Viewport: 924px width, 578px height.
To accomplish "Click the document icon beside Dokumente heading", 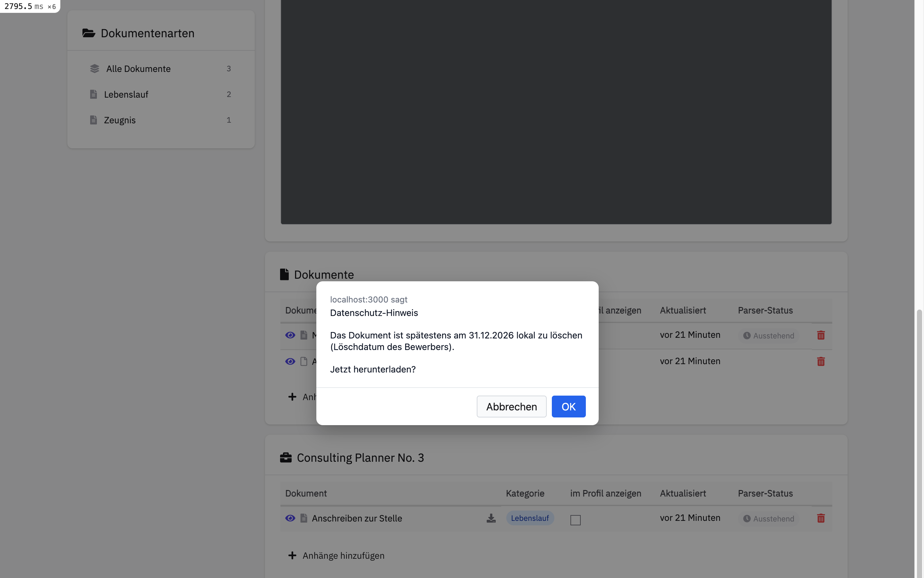I will point(284,275).
